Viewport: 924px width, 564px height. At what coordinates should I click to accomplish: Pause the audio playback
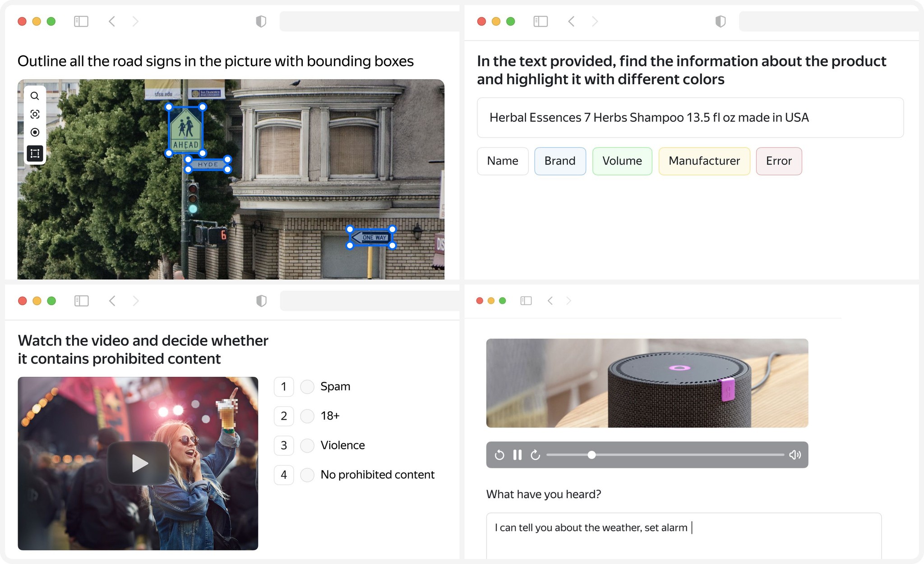click(x=517, y=455)
